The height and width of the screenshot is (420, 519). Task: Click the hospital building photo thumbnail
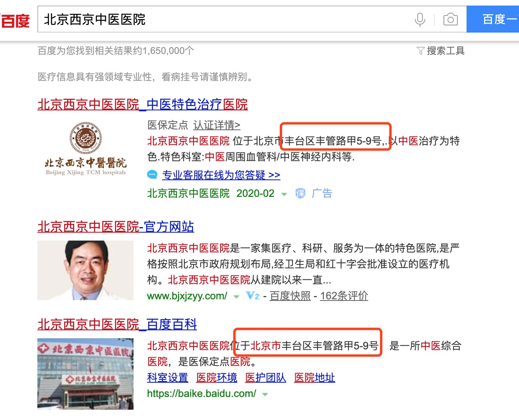[85, 374]
